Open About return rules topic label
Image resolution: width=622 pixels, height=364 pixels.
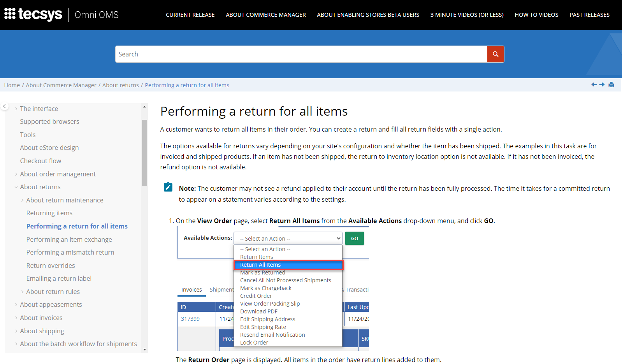pyautogui.click(x=53, y=292)
